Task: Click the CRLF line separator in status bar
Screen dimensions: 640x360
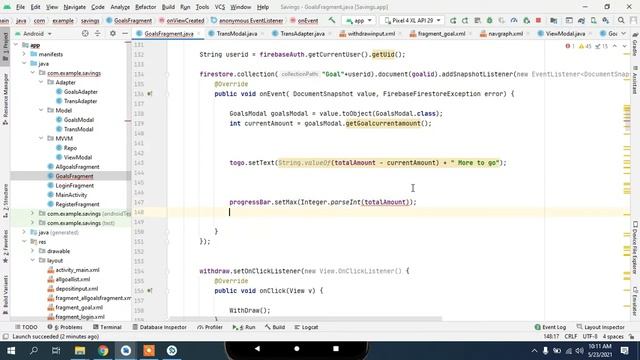Action: point(571,337)
